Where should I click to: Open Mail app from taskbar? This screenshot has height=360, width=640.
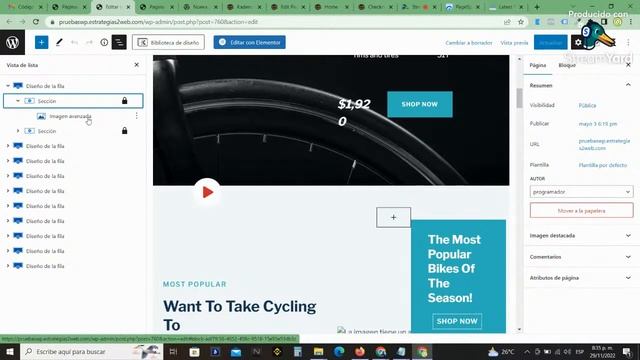pos(236,351)
